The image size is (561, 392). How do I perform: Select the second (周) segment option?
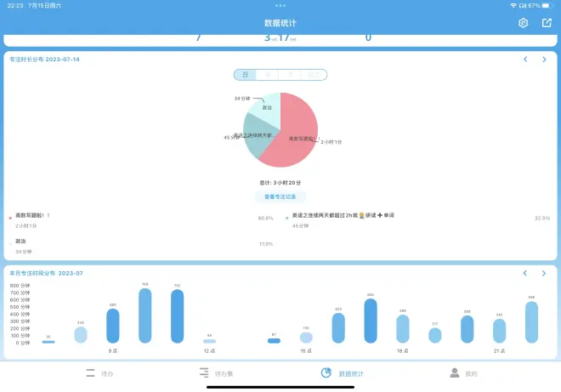click(x=268, y=75)
